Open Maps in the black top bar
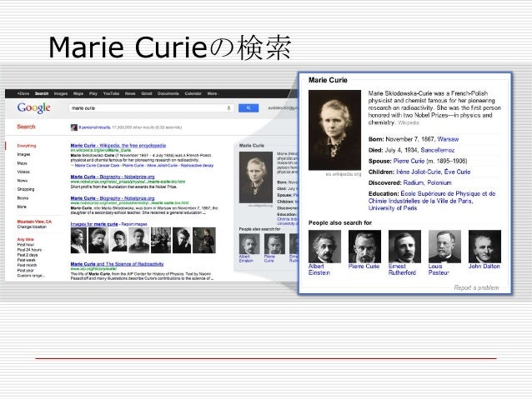The height and width of the screenshot is (399, 532). point(78,93)
